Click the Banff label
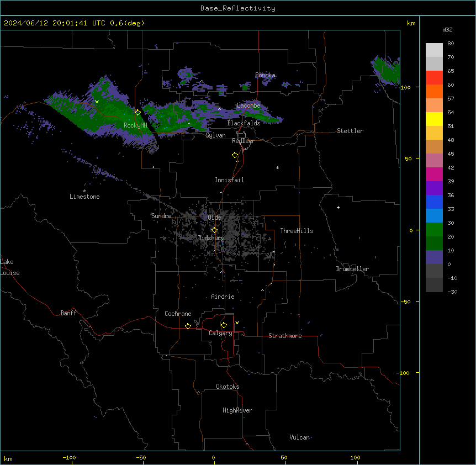This screenshot has height=465, width=476. point(68,313)
